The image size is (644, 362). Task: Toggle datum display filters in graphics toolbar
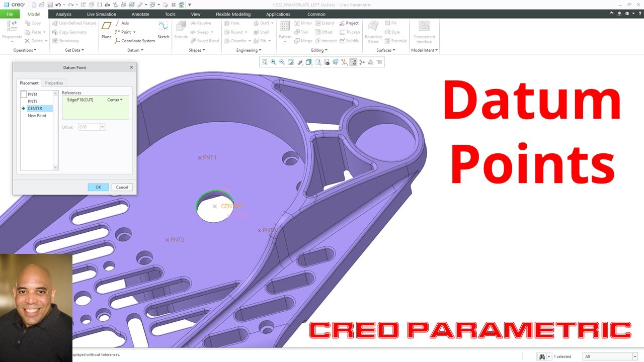(x=345, y=62)
